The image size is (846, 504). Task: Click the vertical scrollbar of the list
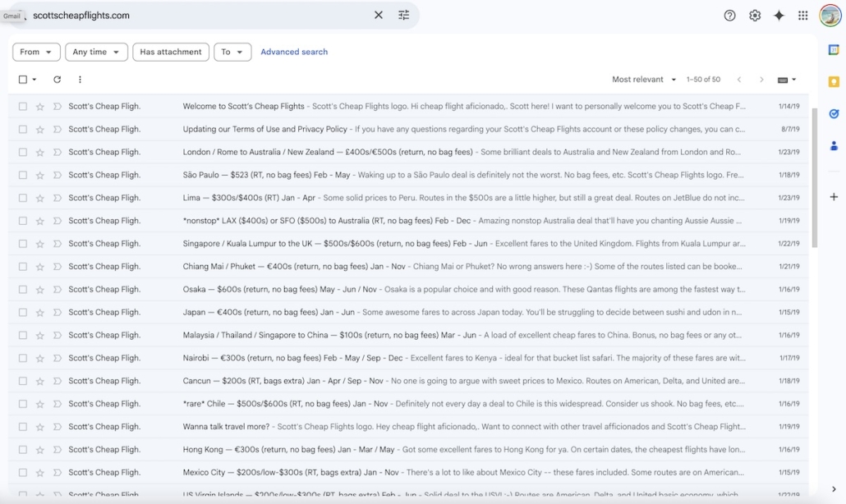(x=814, y=178)
